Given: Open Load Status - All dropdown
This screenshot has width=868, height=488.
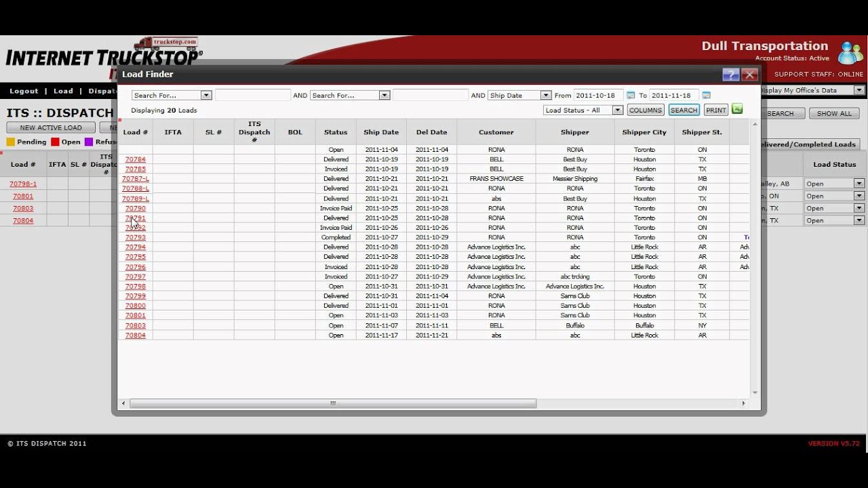Looking at the screenshot, I should point(617,110).
